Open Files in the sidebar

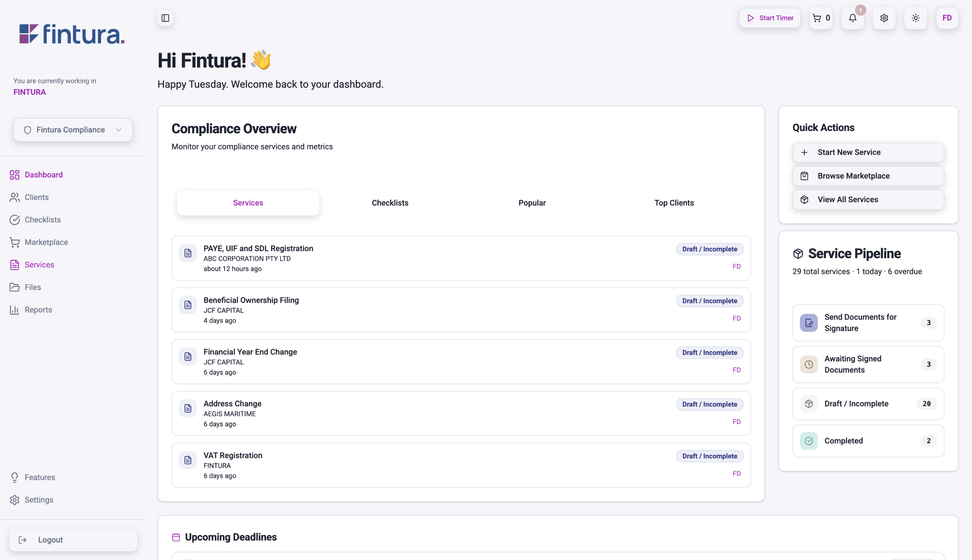click(x=33, y=287)
